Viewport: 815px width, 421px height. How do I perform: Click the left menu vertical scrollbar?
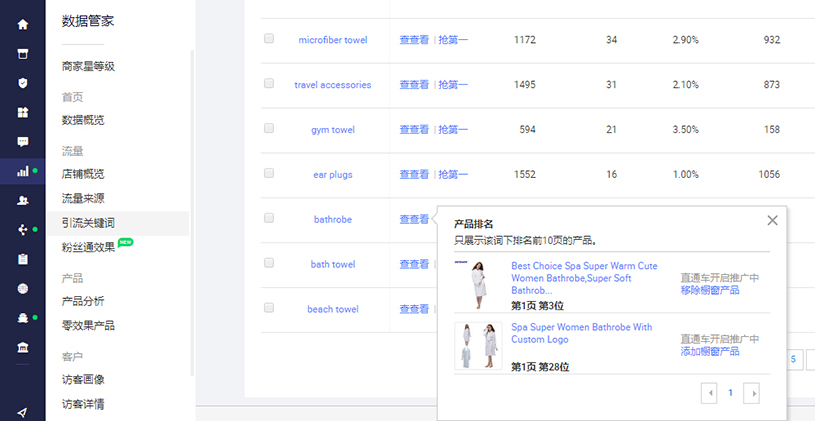[192, 213]
